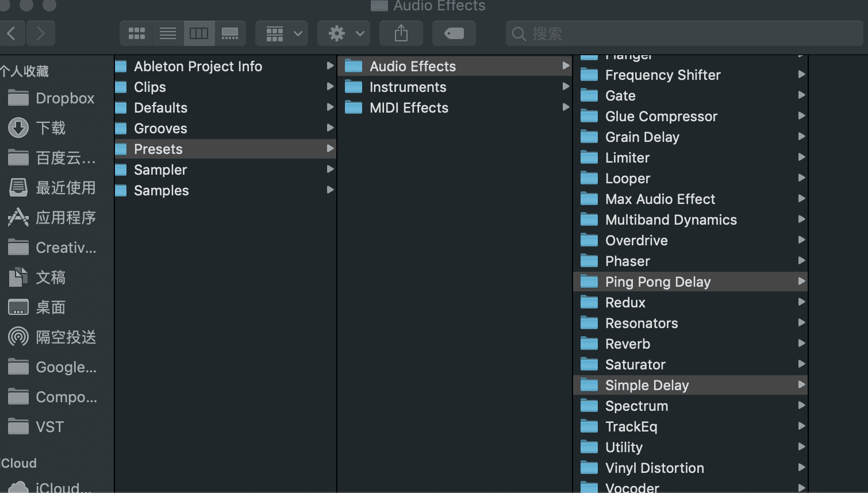This screenshot has height=493, width=868.
Task: Expand arrow next to Instruments
Action: [x=566, y=86]
